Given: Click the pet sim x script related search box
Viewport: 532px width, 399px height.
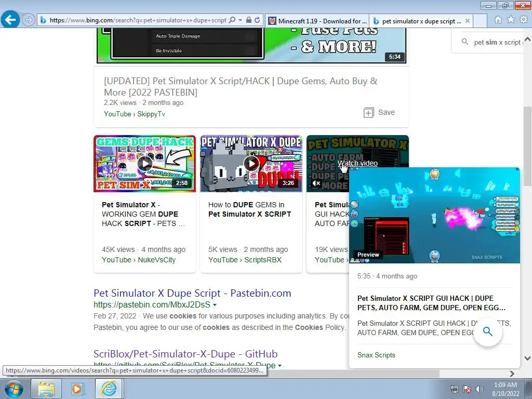Looking at the screenshot, I should tap(488, 42).
